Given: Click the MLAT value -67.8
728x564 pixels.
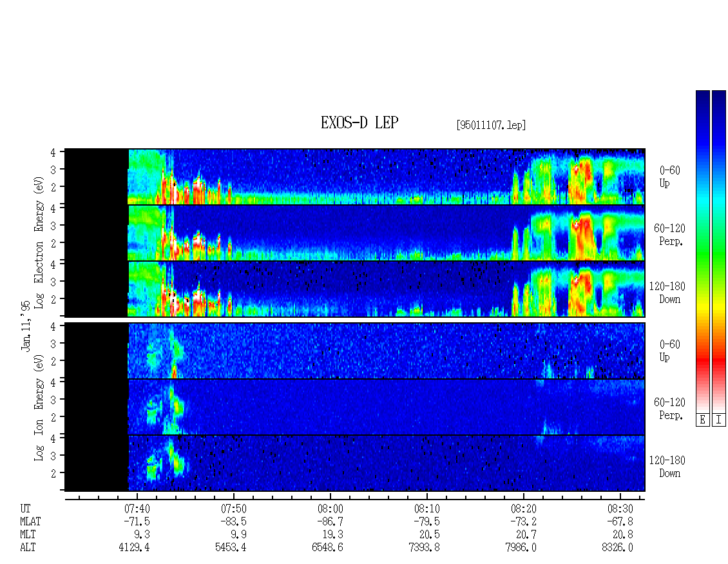Looking at the screenshot, I should pyautogui.click(x=620, y=521).
